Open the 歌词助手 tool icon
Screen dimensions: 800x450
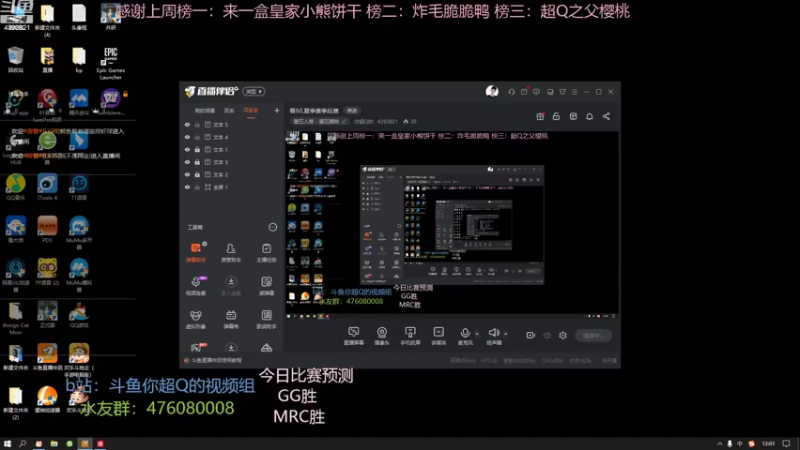(x=266, y=319)
